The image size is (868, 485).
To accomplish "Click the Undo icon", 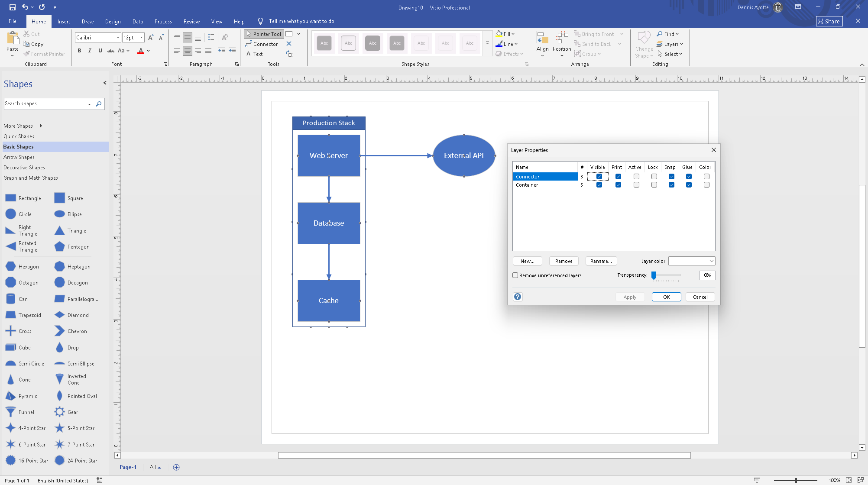I will [25, 7].
